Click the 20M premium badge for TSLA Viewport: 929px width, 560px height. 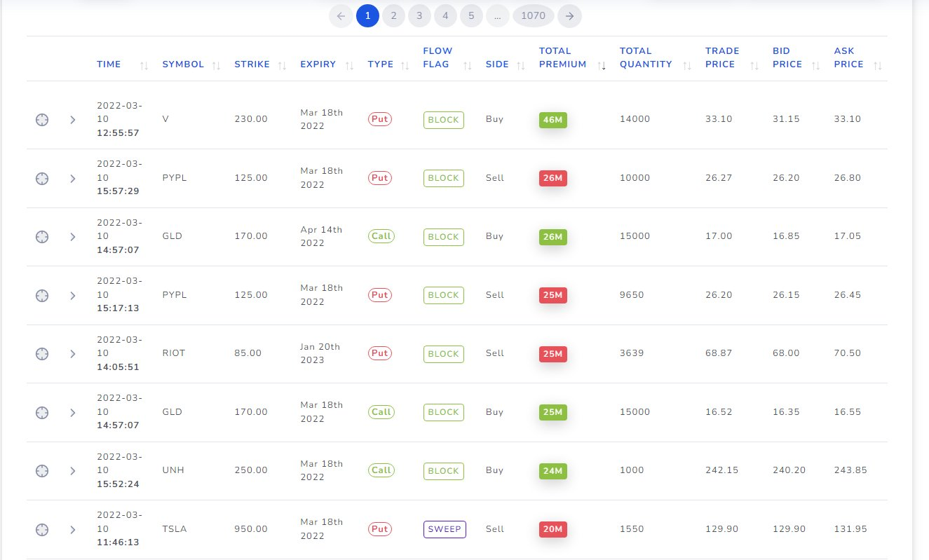553,530
